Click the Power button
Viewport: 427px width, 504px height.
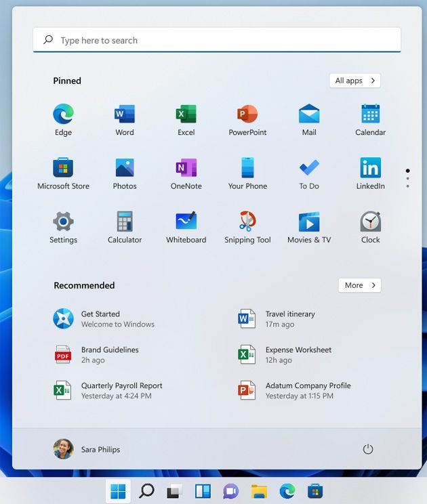point(368,449)
